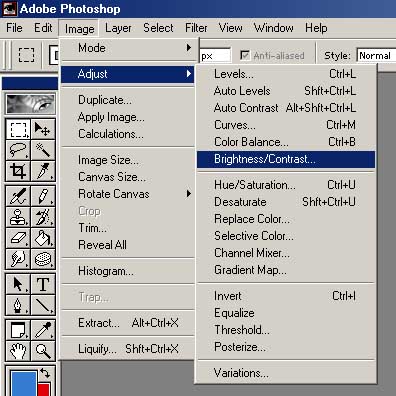
Task: Choose the Hand tool
Action: [x=18, y=351]
